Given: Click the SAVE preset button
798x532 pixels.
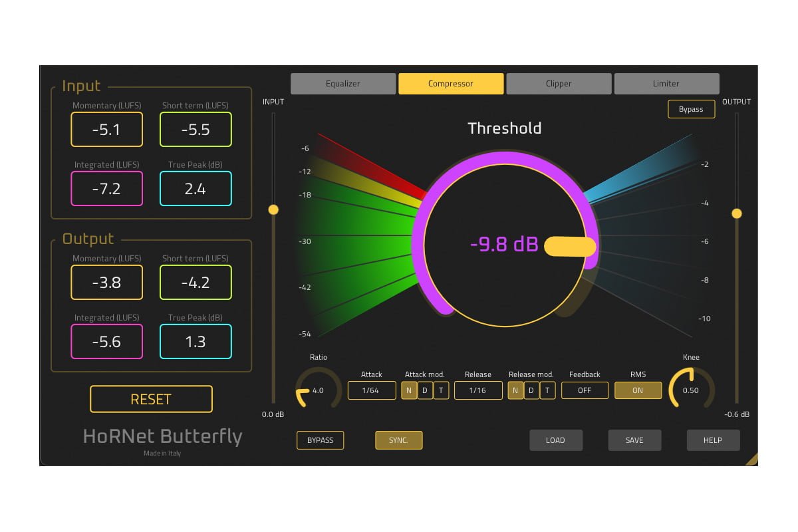Looking at the screenshot, I should 634,440.
